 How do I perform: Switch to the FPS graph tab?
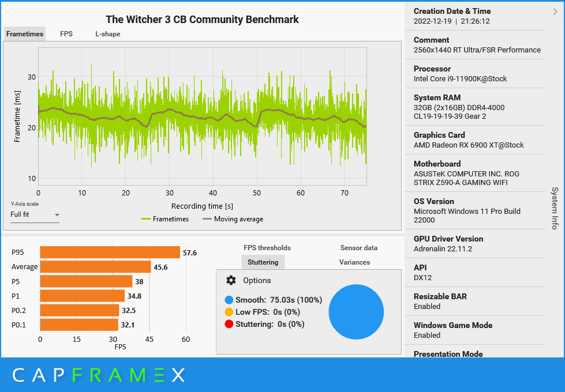pyautogui.click(x=66, y=34)
